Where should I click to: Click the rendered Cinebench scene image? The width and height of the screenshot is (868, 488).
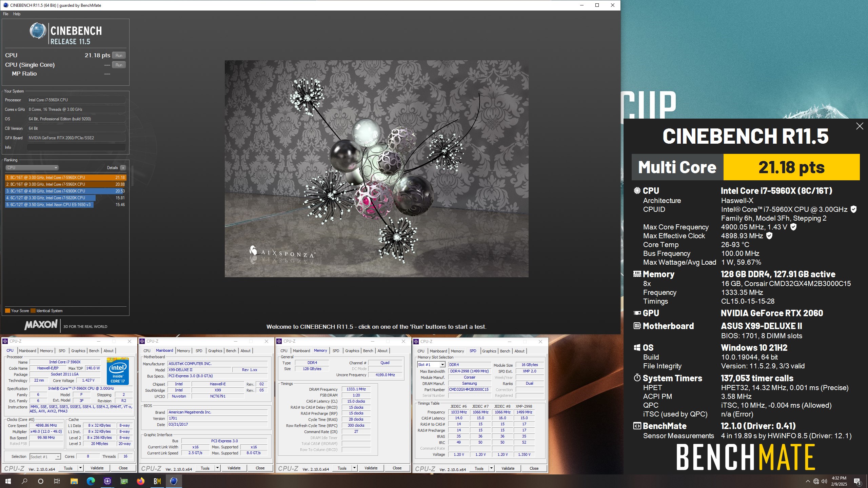pos(376,169)
